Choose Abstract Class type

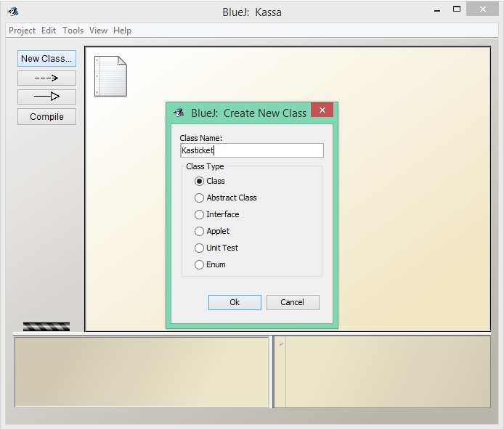point(199,198)
